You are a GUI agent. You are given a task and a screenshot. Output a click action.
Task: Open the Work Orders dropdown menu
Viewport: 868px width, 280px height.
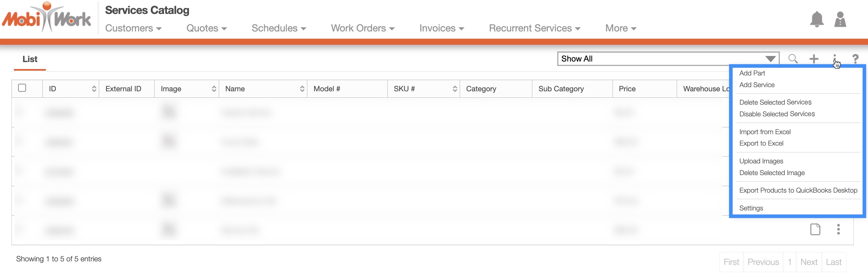(x=362, y=28)
